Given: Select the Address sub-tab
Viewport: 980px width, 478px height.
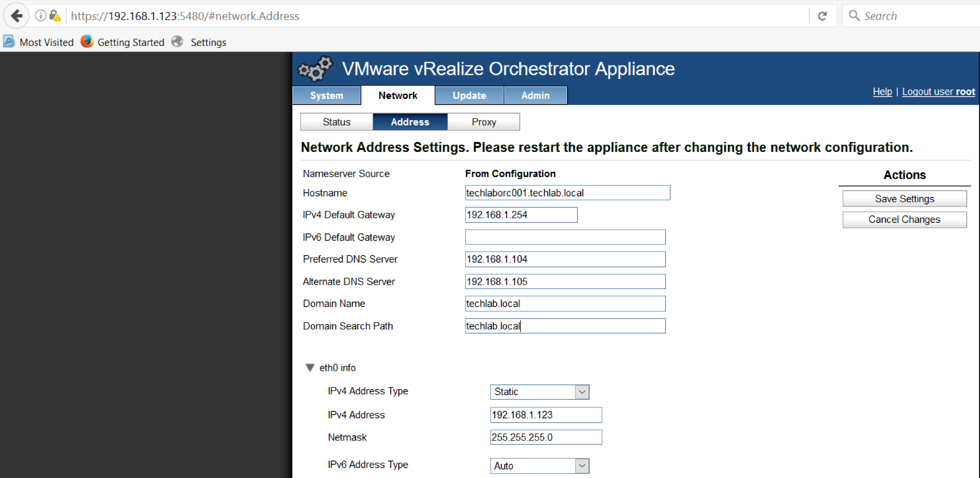Looking at the screenshot, I should click(x=410, y=122).
